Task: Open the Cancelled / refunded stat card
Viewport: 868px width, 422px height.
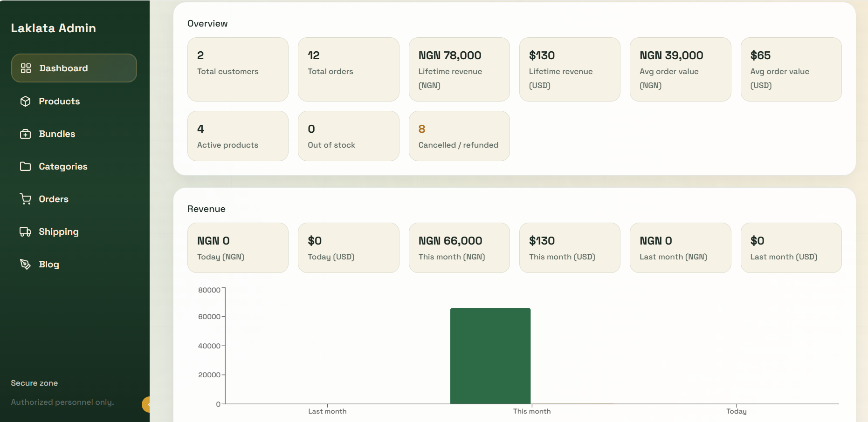Action: (x=459, y=136)
